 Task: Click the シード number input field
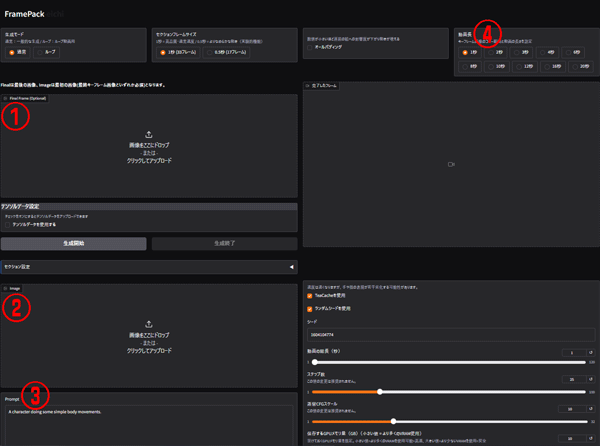[451, 335]
